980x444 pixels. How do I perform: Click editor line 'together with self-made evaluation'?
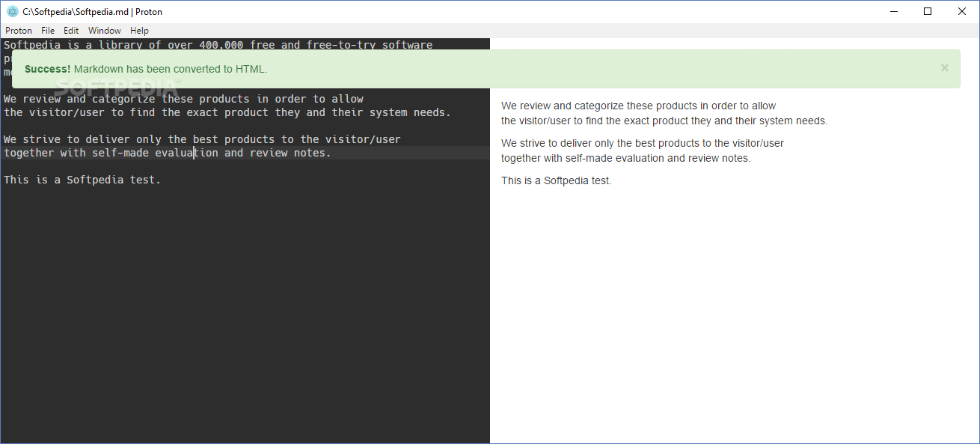168,153
